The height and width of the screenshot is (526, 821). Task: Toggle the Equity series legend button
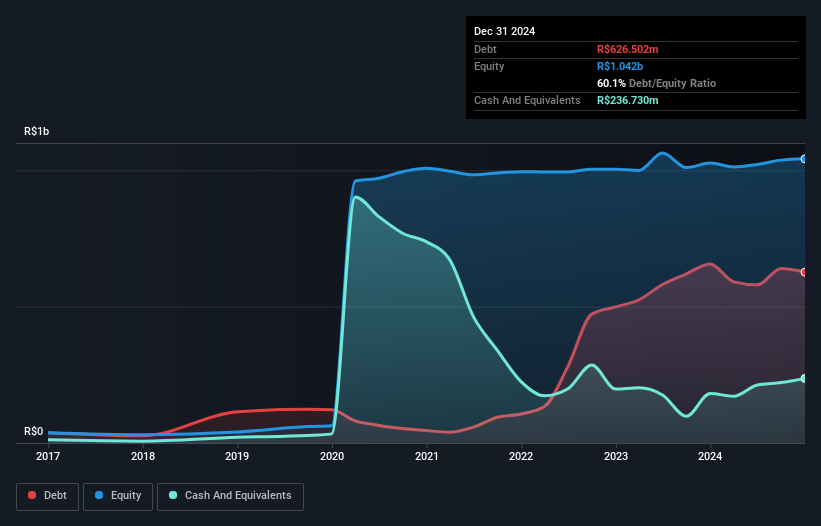[118, 496]
